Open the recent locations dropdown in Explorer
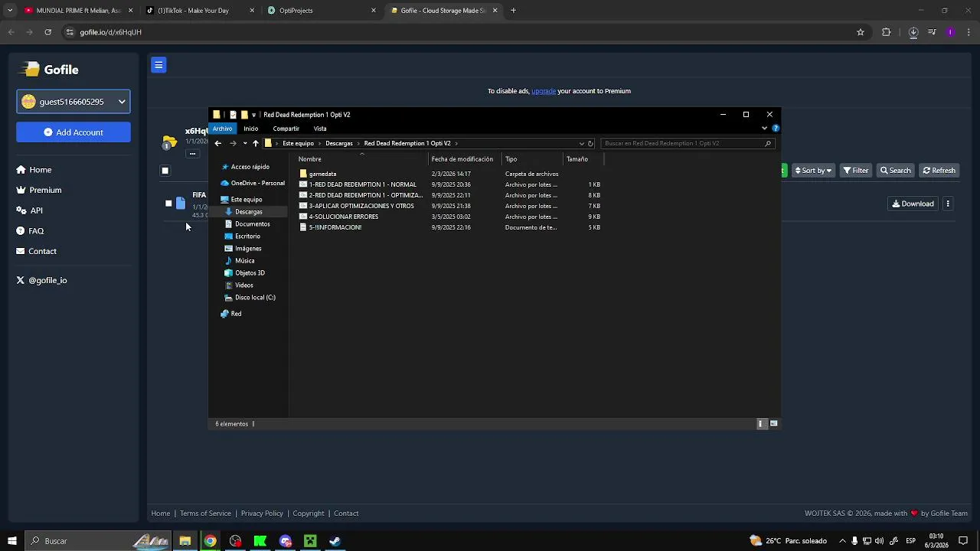 [x=245, y=143]
